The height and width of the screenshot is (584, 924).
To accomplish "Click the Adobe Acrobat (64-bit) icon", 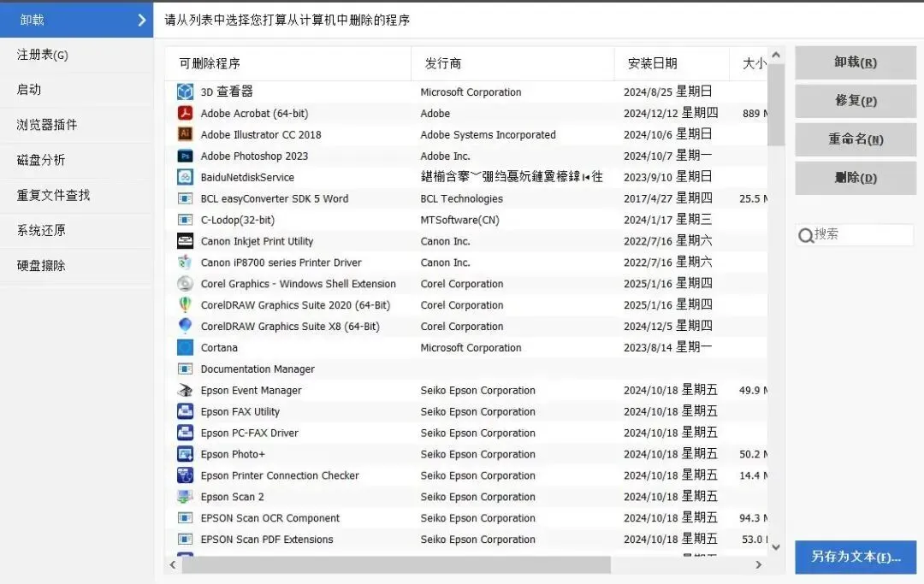I will [185, 113].
